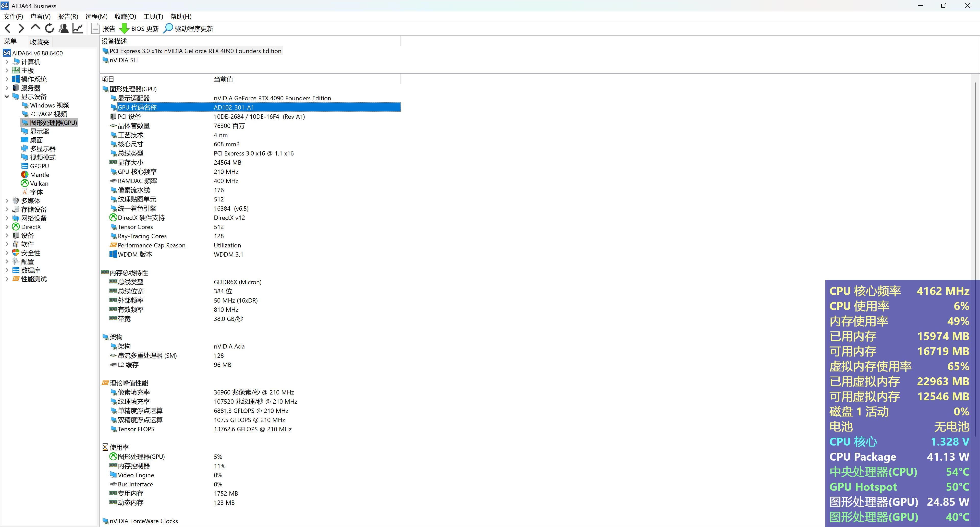Click the GPGPU database icon
Viewport: 980px width, 527px height.
pos(25,166)
